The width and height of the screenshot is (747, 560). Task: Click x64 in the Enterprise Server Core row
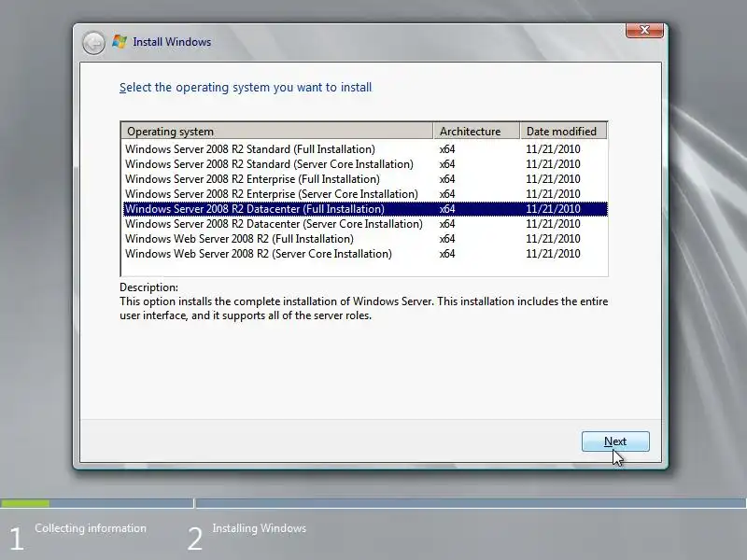coord(447,194)
